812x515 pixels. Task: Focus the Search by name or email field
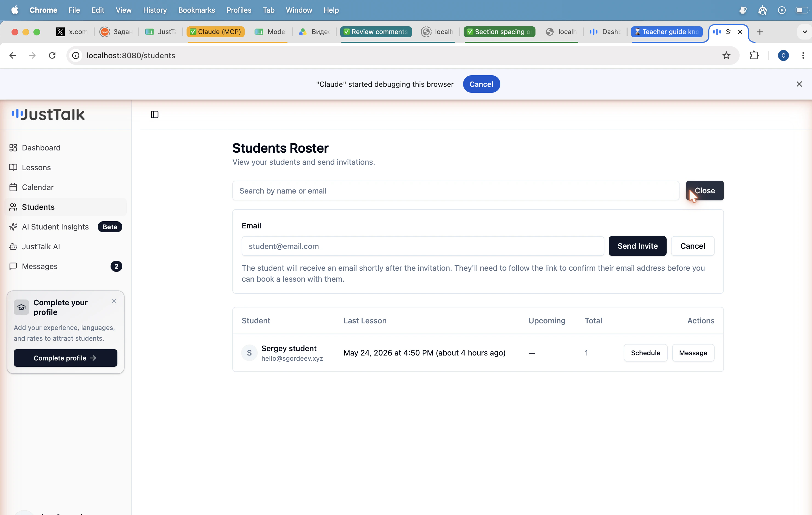click(x=456, y=191)
